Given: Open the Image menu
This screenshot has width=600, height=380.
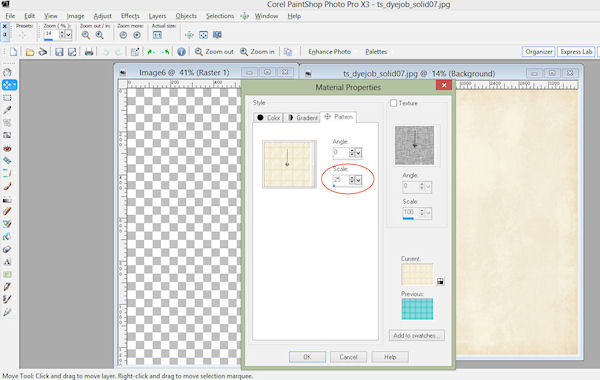Looking at the screenshot, I should (x=75, y=16).
